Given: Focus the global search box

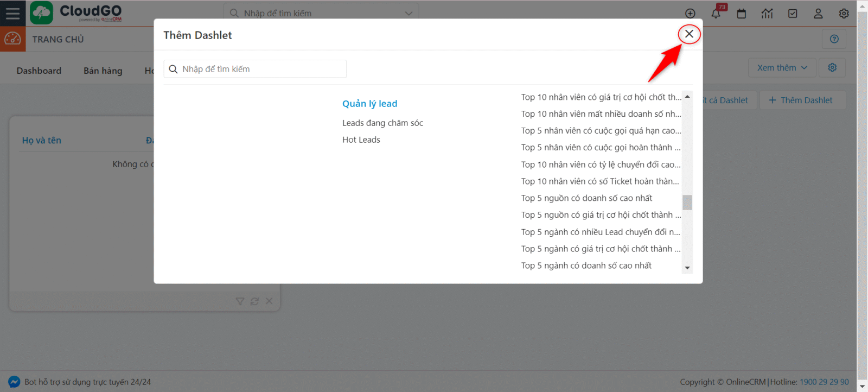Looking at the screenshot, I should (x=321, y=13).
